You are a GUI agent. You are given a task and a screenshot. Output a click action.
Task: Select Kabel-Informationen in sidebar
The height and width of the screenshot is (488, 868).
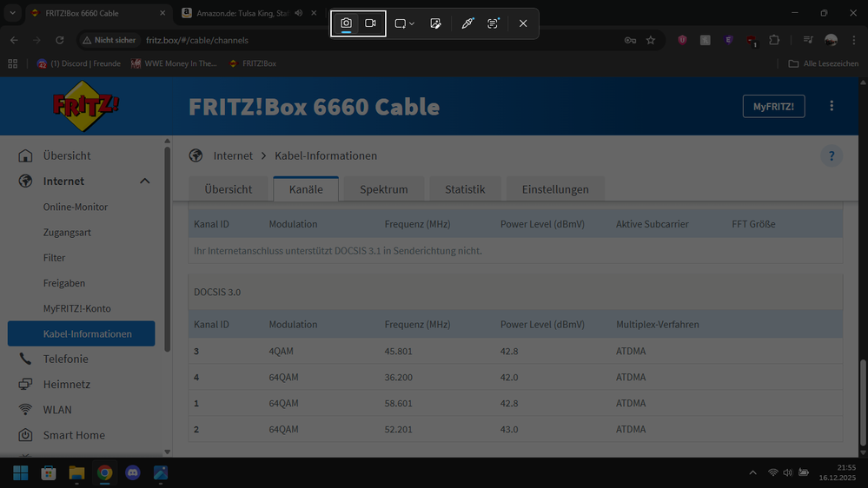pyautogui.click(x=82, y=333)
